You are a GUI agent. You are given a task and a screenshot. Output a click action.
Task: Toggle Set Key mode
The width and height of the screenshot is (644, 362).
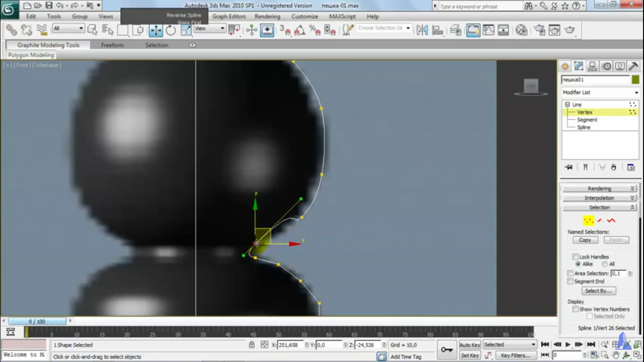[x=470, y=355]
